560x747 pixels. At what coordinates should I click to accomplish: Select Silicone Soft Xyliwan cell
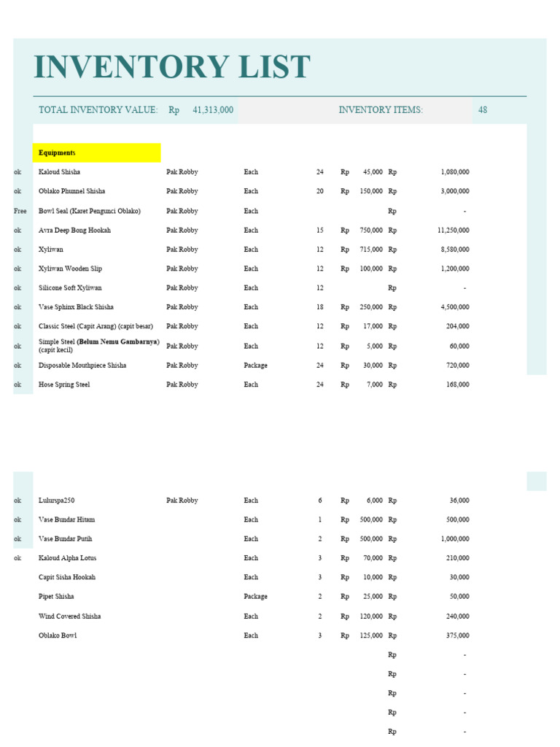click(x=70, y=287)
